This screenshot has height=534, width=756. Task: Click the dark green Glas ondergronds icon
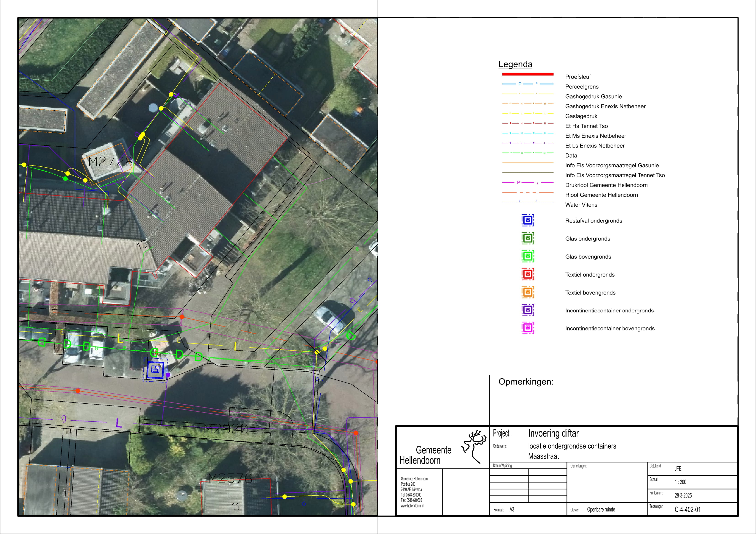pyautogui.click(x=527, y=238)
